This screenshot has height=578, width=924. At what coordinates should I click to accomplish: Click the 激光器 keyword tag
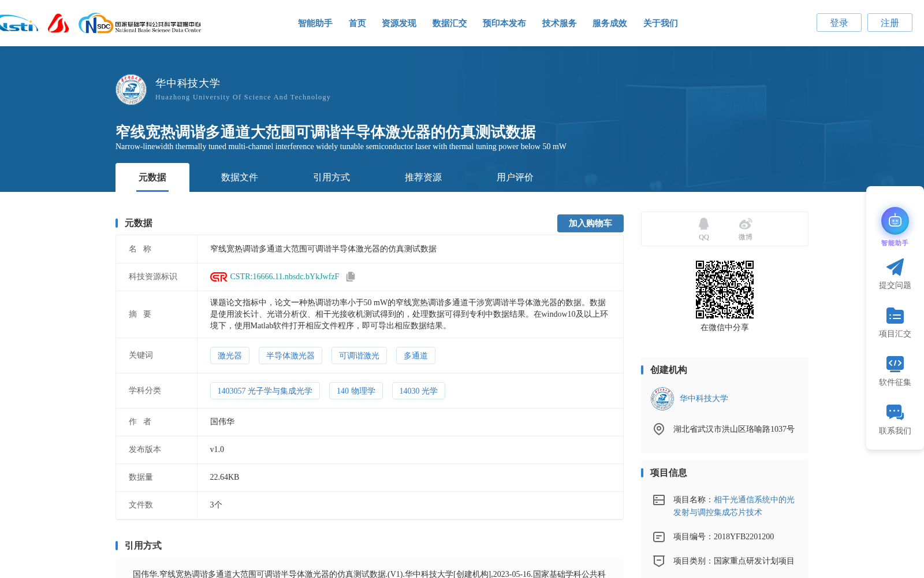click(230, 355)
